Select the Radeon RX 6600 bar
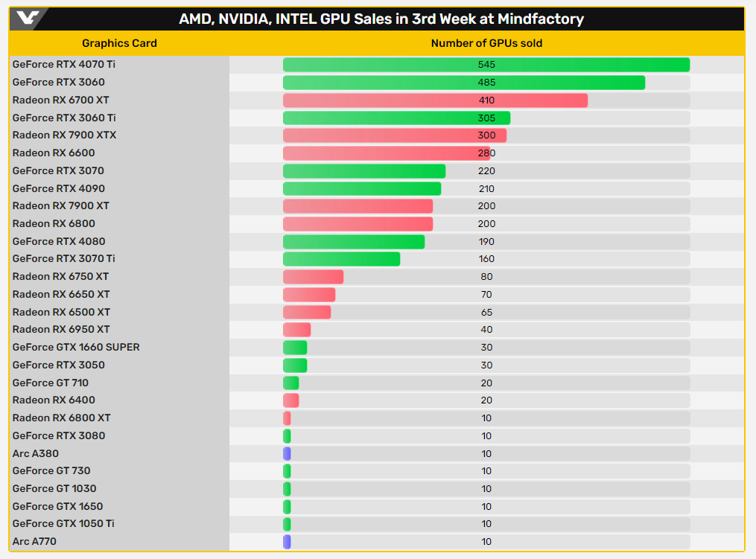Viewport: 756px width, 559px height. (x=386, y=153)
